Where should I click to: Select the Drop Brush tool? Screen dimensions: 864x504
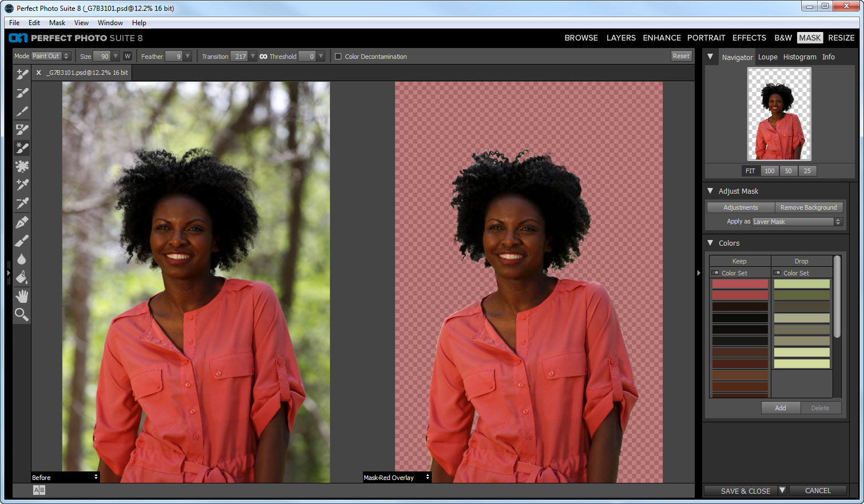(x=22, y=93)
